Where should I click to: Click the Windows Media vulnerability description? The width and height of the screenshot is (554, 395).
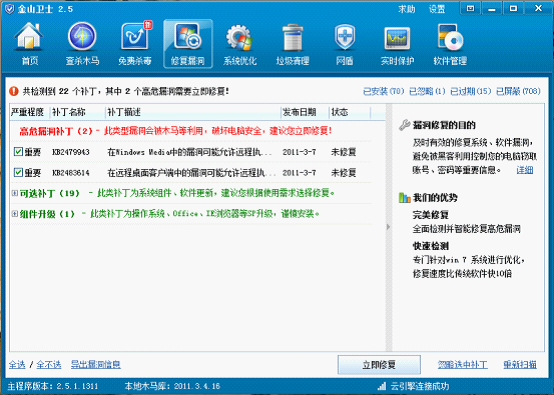pyautogui.click(x=190, y=152)
